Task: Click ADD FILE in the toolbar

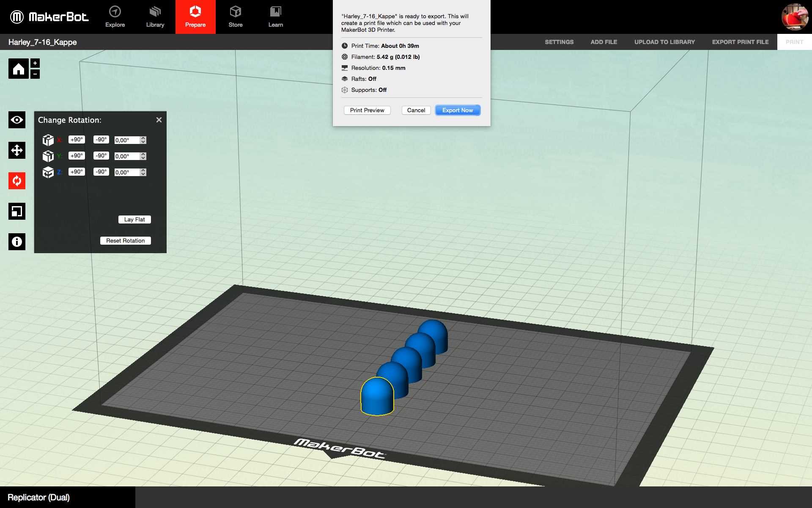Action: coord(604,42)
